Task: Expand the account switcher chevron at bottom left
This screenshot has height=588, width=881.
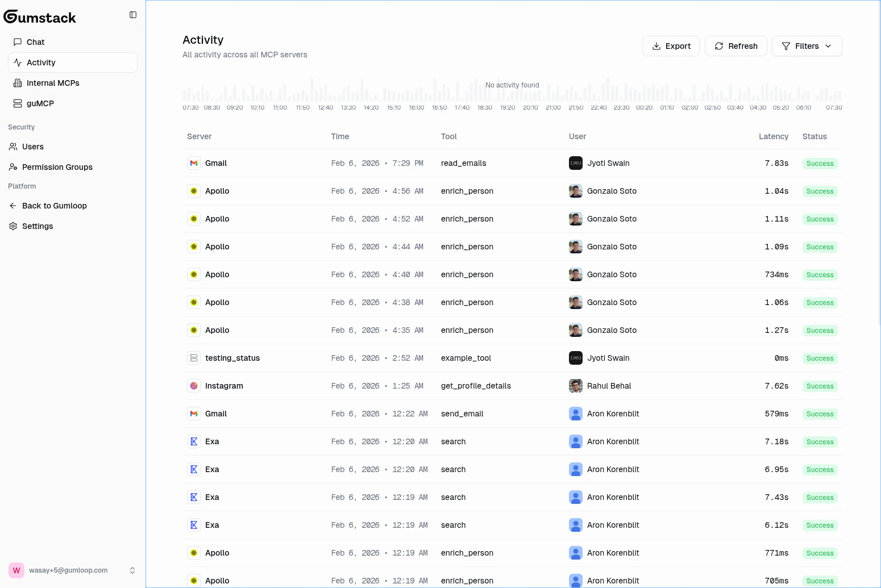Action: 132,570
